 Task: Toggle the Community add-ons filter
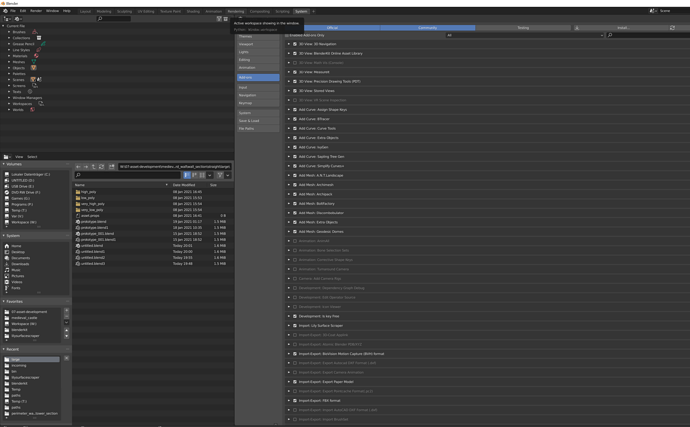[427, 28]
